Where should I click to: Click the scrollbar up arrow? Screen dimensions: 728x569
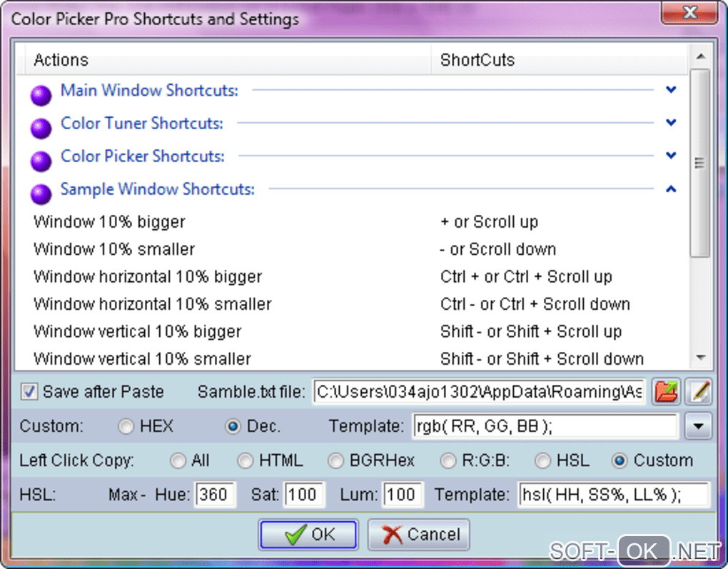point(701,56)
